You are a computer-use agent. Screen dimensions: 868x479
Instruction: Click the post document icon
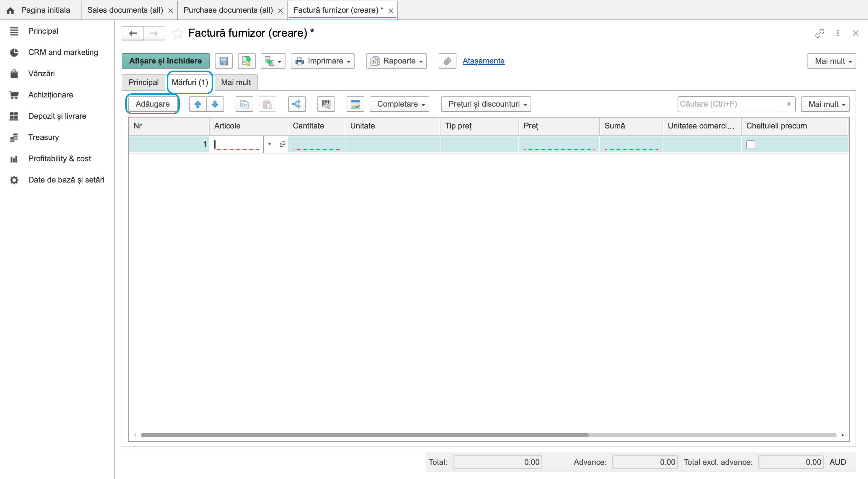246,61
